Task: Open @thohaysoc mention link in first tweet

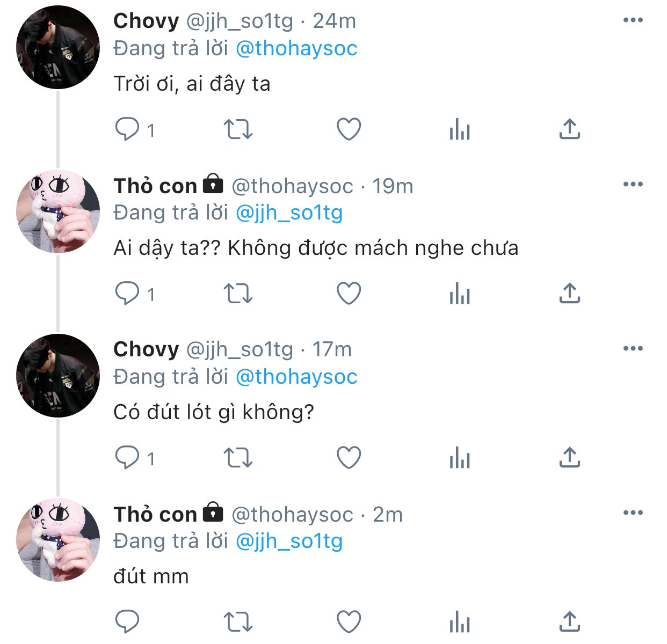Action: pyautogui.click(x=296, y=48)
